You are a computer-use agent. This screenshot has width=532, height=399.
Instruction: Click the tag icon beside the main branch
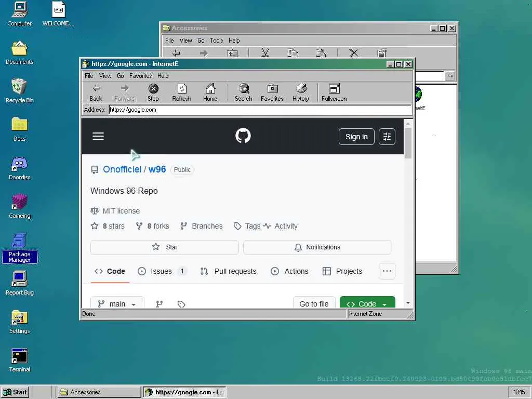coord(181,304)
